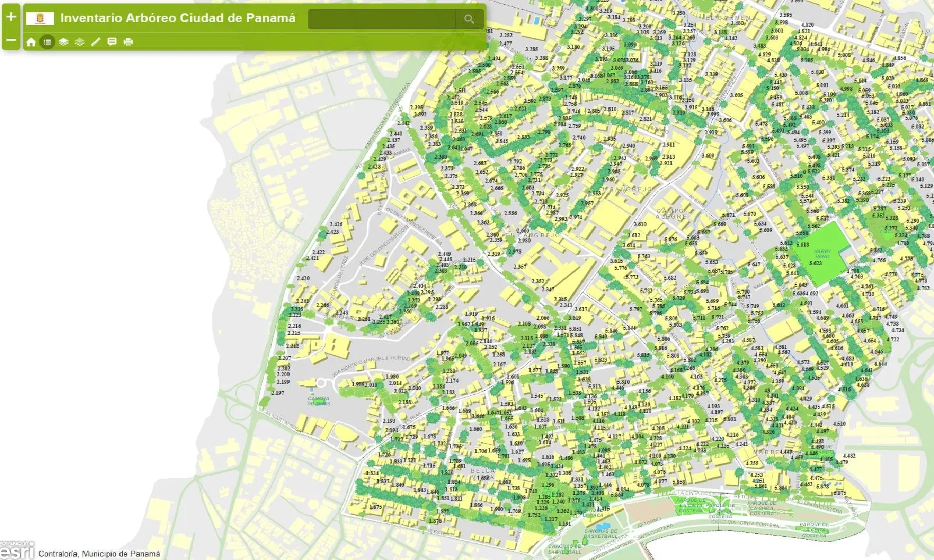Click the magnifier search button
Viewport: 934px width, 560px height.
click(469, 19)
